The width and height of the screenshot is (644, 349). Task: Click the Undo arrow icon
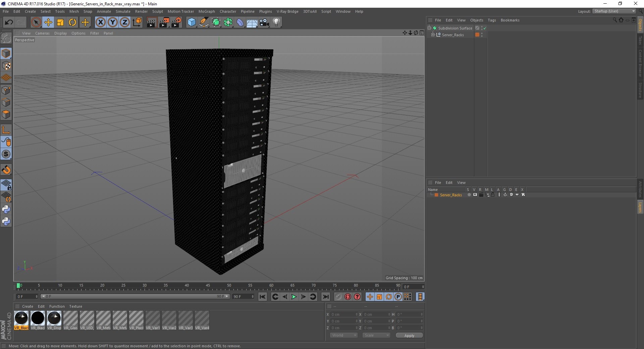(x=9, y=22)
